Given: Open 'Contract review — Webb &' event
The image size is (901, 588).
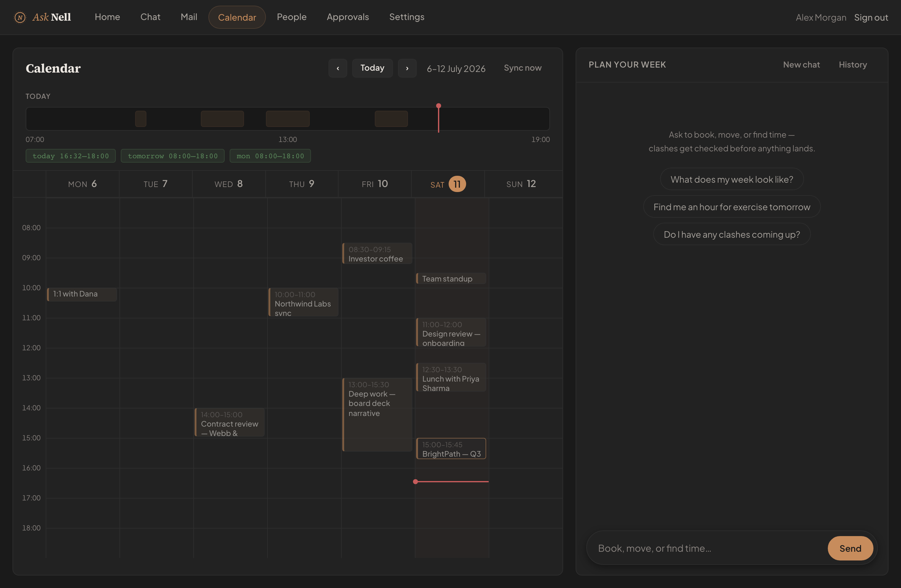Looking at the screenshot, I should tap(229, 422).
